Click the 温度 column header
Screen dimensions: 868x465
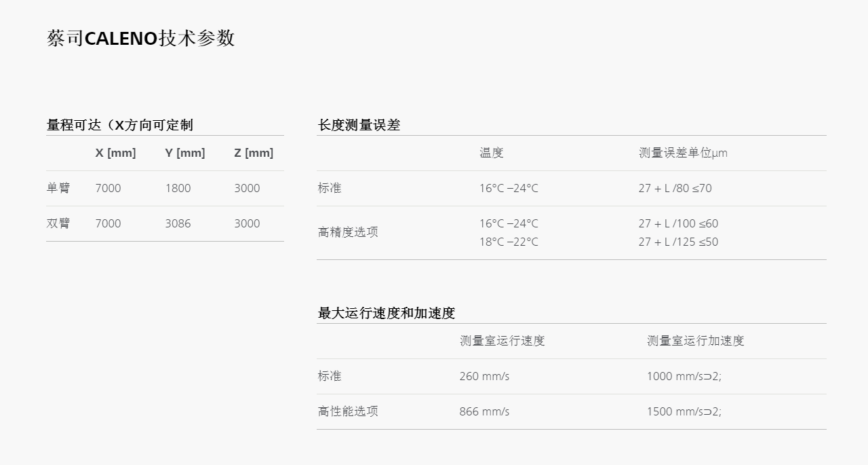pyautogui.click(x=492, y=153)
